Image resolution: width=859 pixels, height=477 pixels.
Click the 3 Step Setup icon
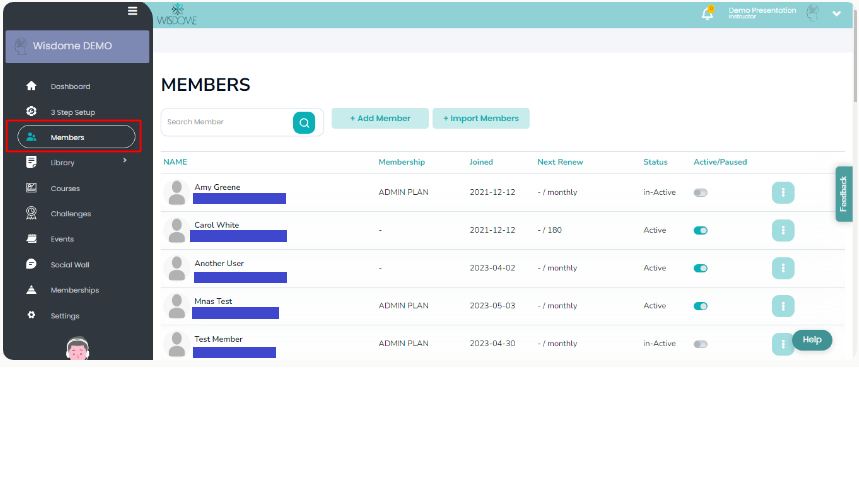pyautogui.click(x=31, y=111)
